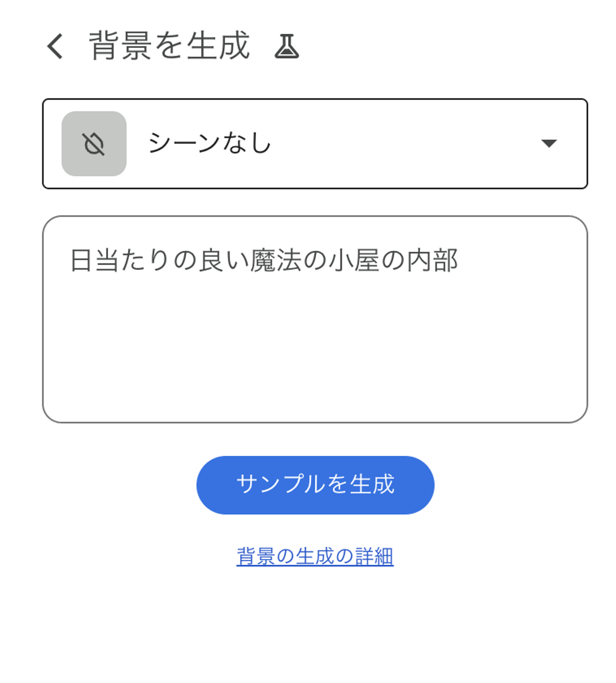
Task: Click the gray no-scene thumbnail icon
Action: [94, 144]
